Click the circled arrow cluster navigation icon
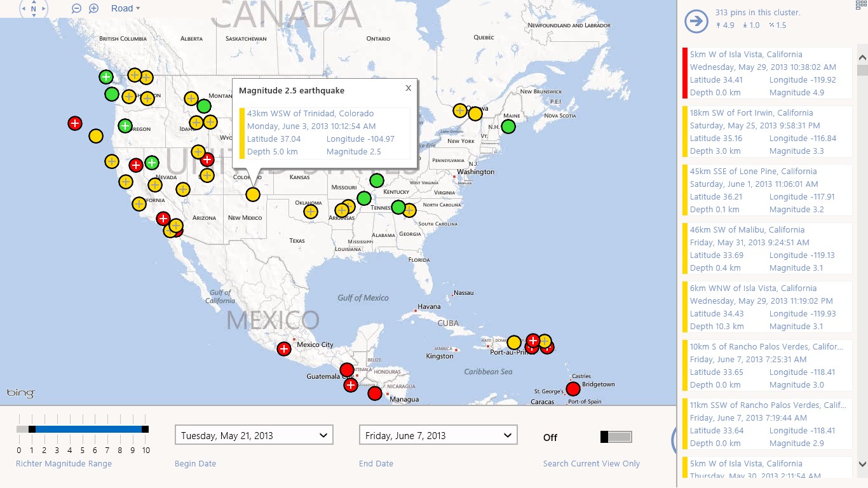The image size is (868, 488). tap(696, 21)
